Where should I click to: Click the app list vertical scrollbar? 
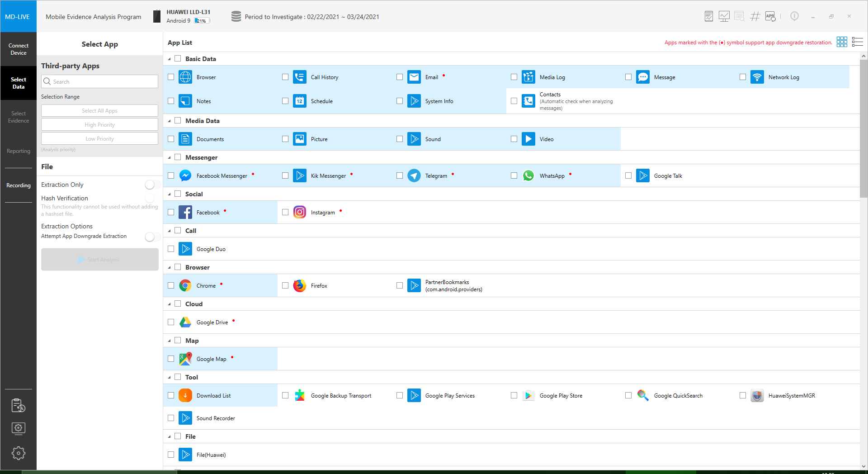863,128
